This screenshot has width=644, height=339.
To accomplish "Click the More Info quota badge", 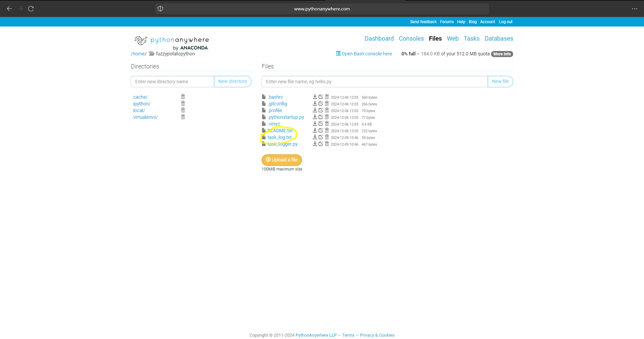I will click(x=502, y=54).
